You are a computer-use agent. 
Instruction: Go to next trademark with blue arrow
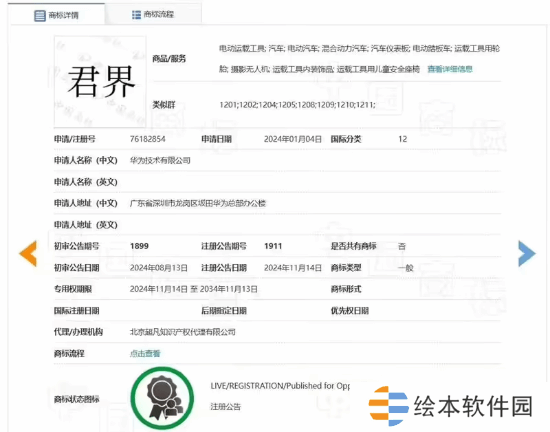[x=527, y=254]
